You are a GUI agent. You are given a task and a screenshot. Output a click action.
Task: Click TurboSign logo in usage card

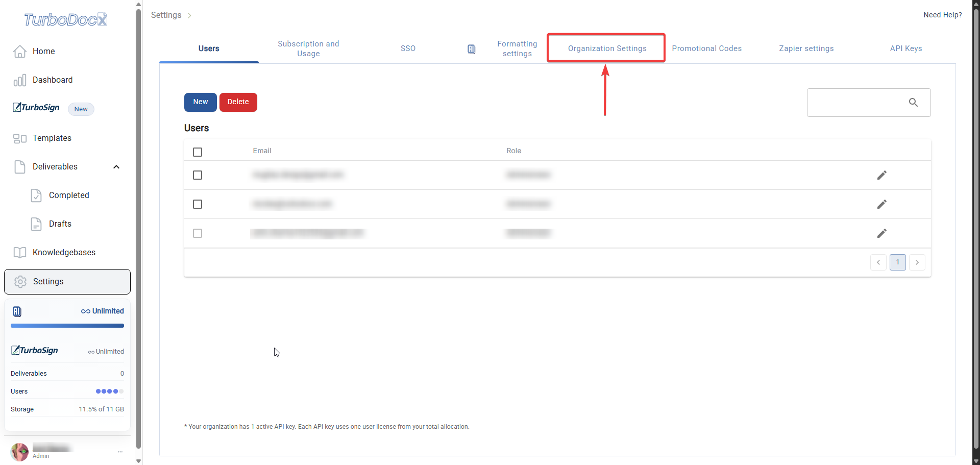click(35, 350)
